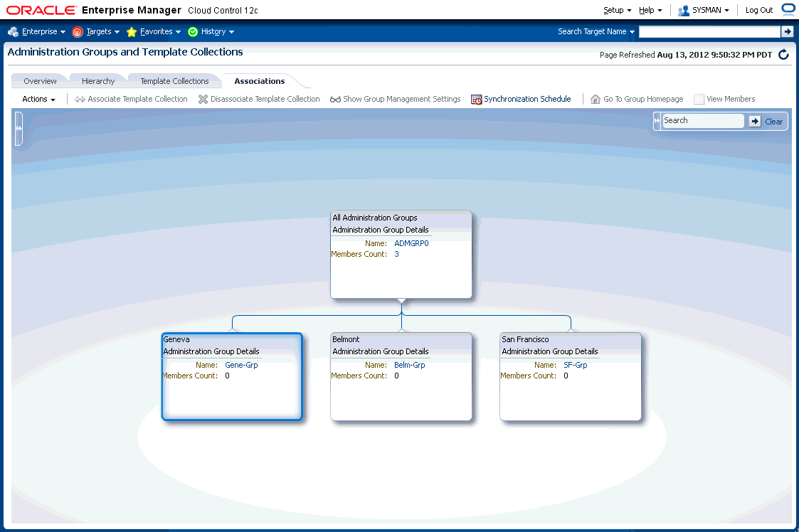799x532 pixels.
Task: Click the Targets bullseye icon
Action: (x=78, y=32)
